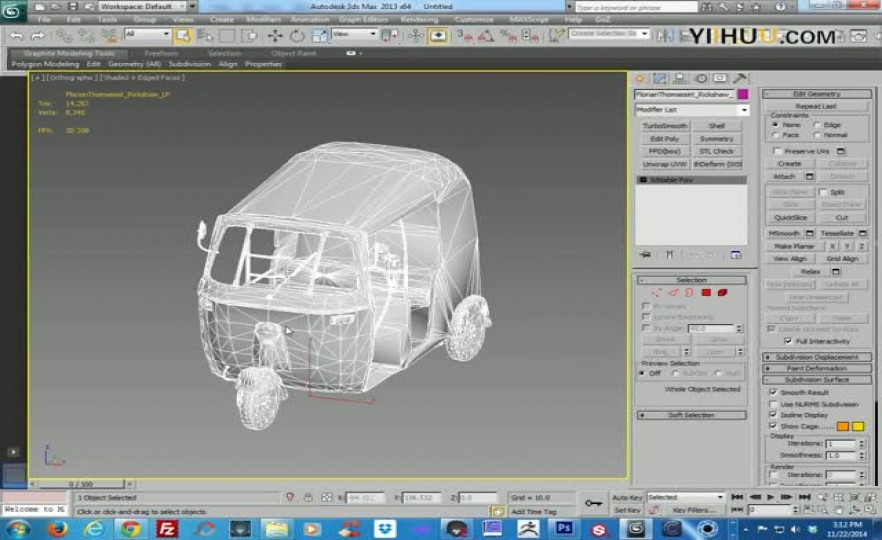Image resolution: width=882 pixels, height=540 pixels.
Task: Click the Repeat Last button
Action: coord(816,106)
